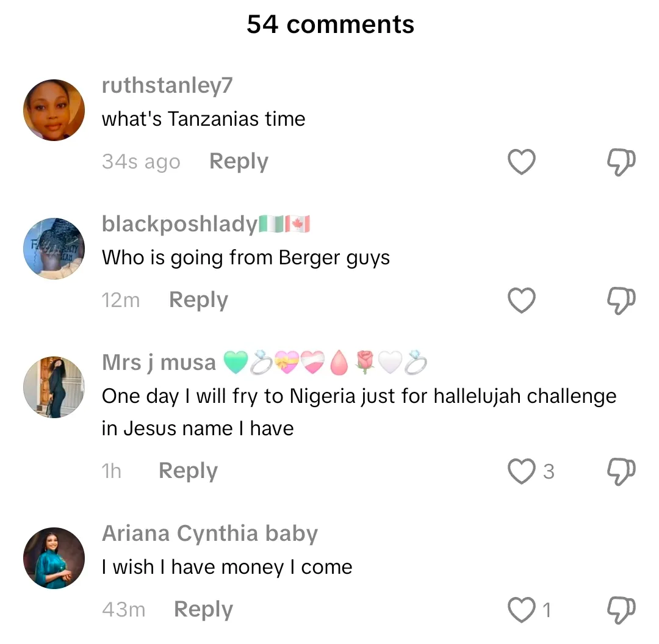Dislike Mrs j musa's comment
This screenshot has width=659, height=644.
point(621,471)
